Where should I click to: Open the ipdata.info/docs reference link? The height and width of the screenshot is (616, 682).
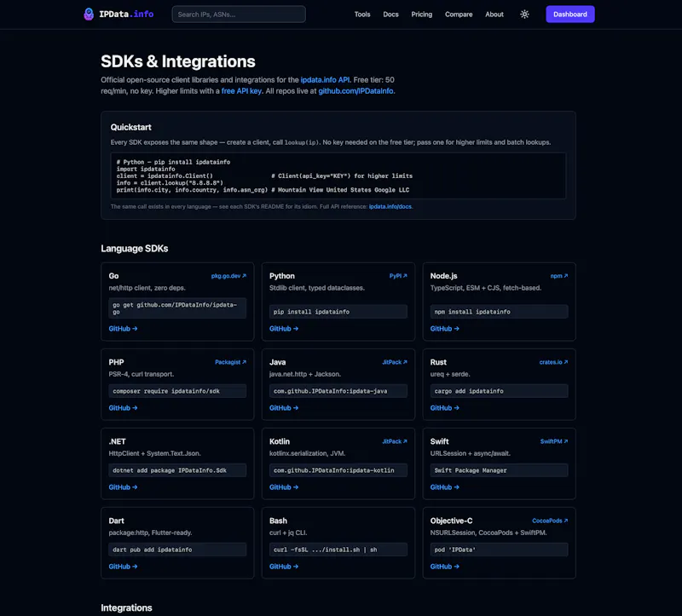(x=390, y=206)
